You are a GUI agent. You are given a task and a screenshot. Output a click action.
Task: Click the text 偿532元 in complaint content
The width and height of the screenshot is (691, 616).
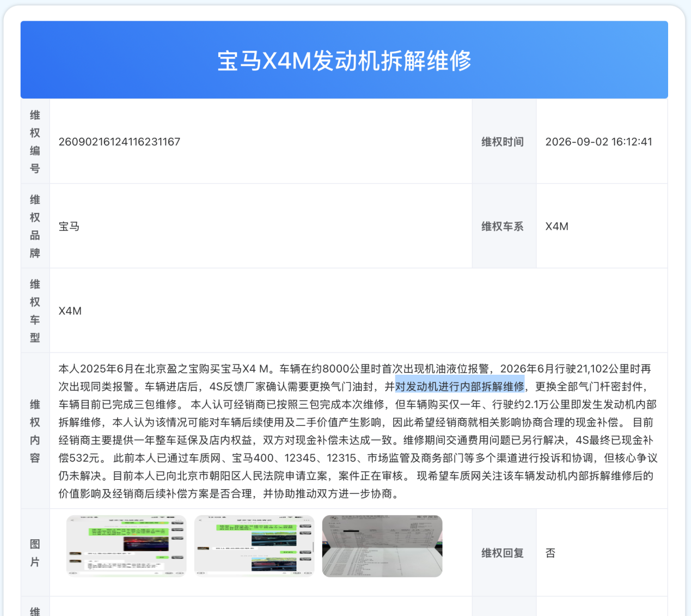79,458
